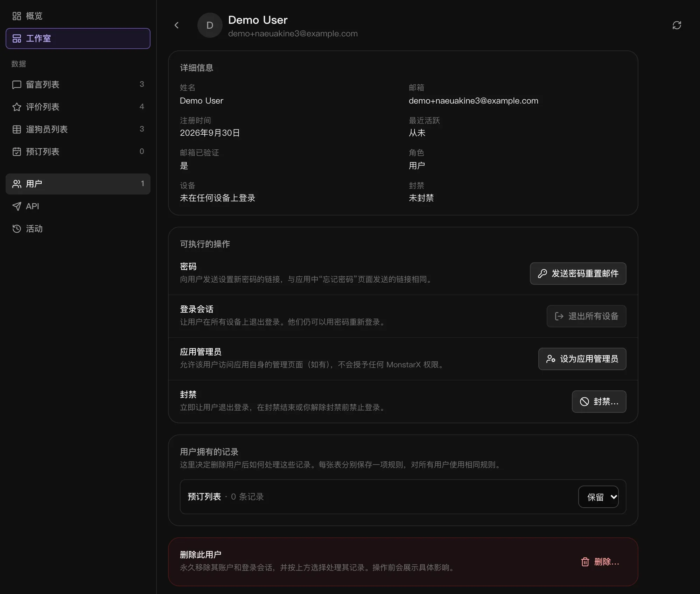Screen dimensions: 700x594
Task: Click the 未封禁 status value
Action: [421, 198]
